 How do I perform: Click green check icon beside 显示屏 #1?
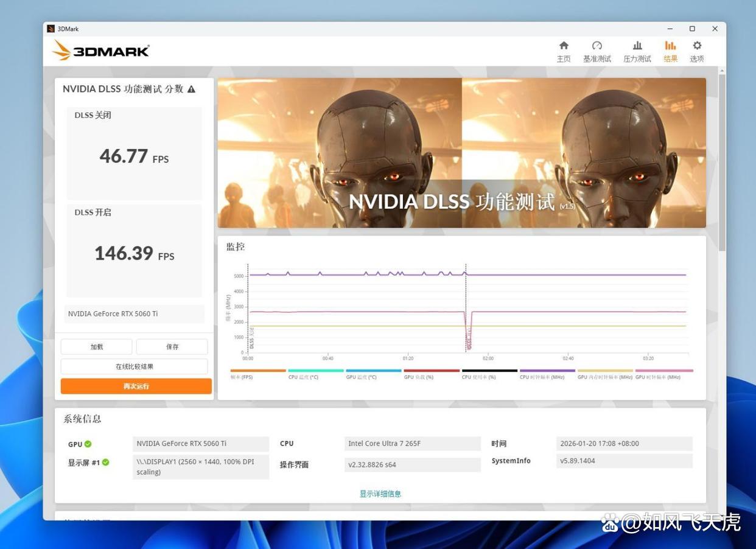[106, 463]
